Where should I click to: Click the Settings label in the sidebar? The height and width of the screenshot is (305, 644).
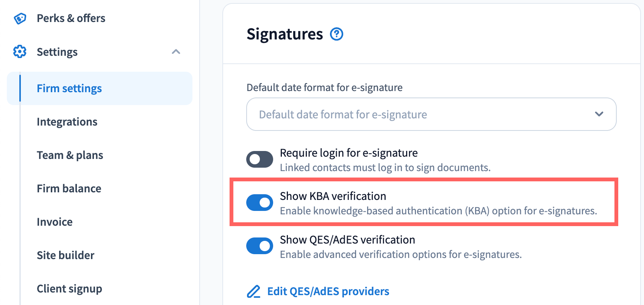pyautogui.click(x=57, y=52)
